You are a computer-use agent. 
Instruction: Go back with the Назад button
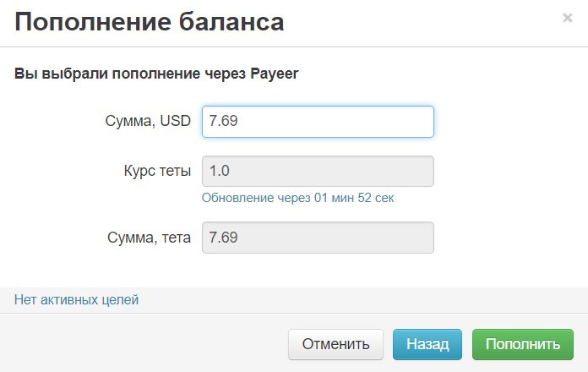pyautogui.click(x=427, y=344)
